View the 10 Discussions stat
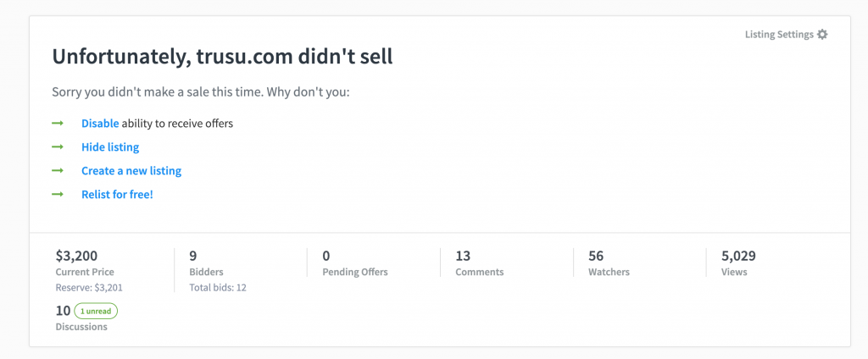Screen dimensions: 868x359 coord(81,318)
